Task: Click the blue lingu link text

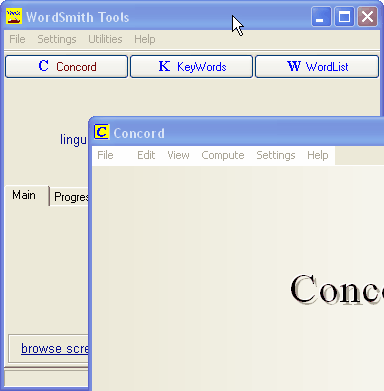Action: pos(73,140)
